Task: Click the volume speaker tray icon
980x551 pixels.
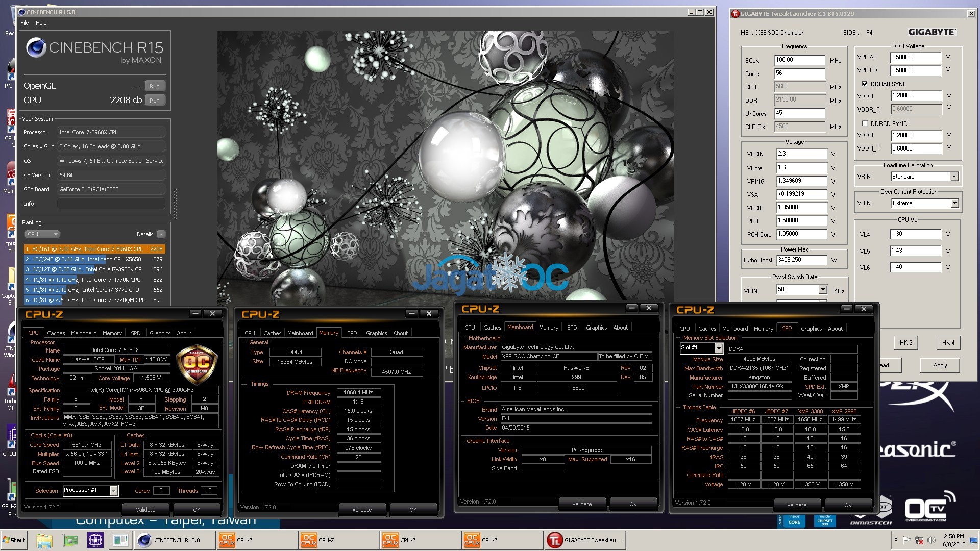Action: (x=932, y=540)
